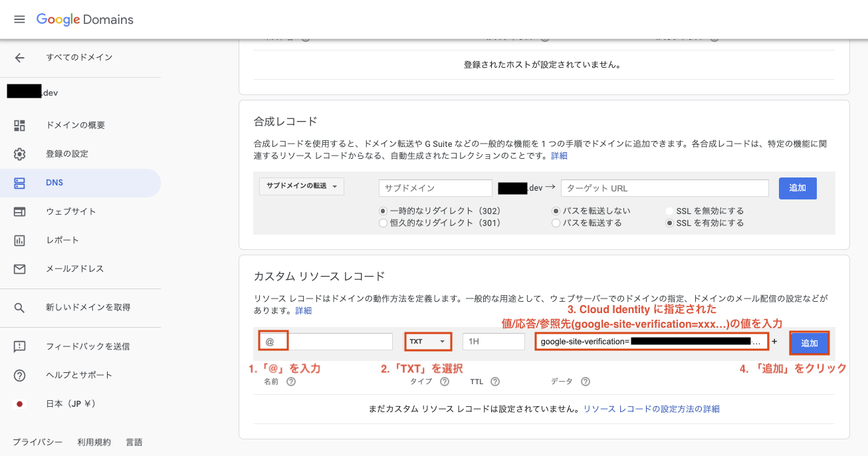Click the plus icon to add data value
868x456 pixels.
[774, 342]
